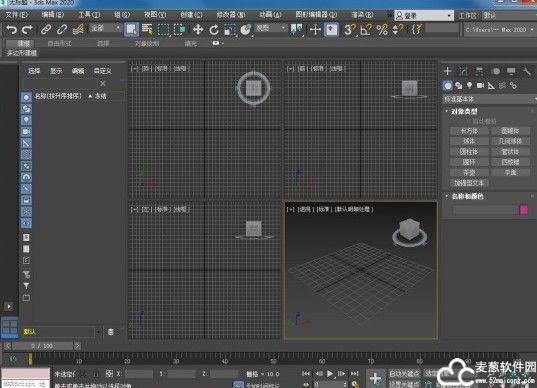Show Lights category in Create panel

(x=469, y=85)
